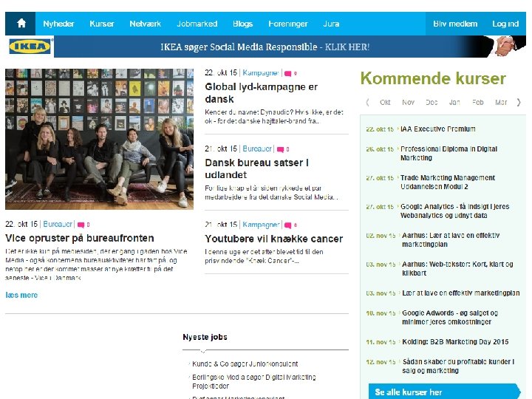Open Aarhus: Web-tekster course
Viewport: 532px width, 399px height.
pyautogui.click(x=457, y=269)
